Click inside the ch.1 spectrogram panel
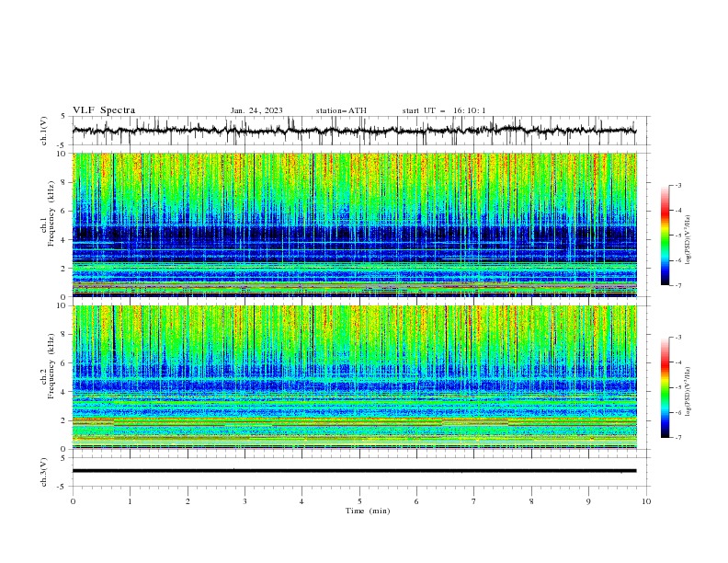Image resolution: width=728 pixels, height=563 pixels. click(354, 224)
